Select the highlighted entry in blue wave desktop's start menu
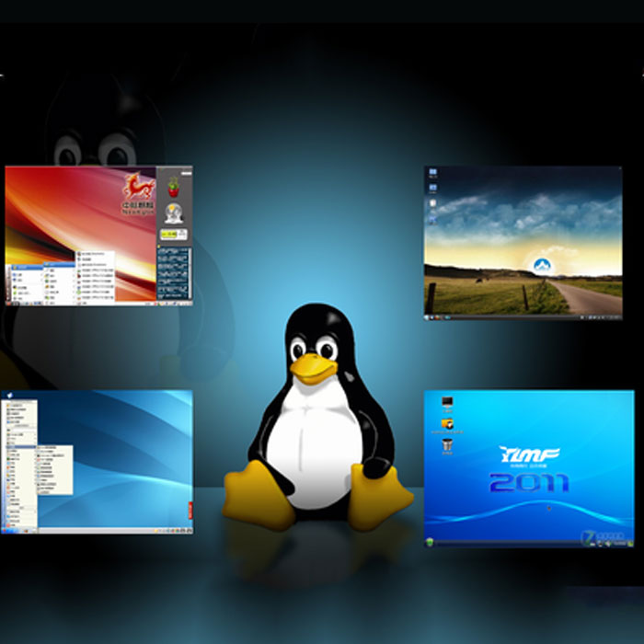Screen dimensions: 644x644 pos(19,446)
